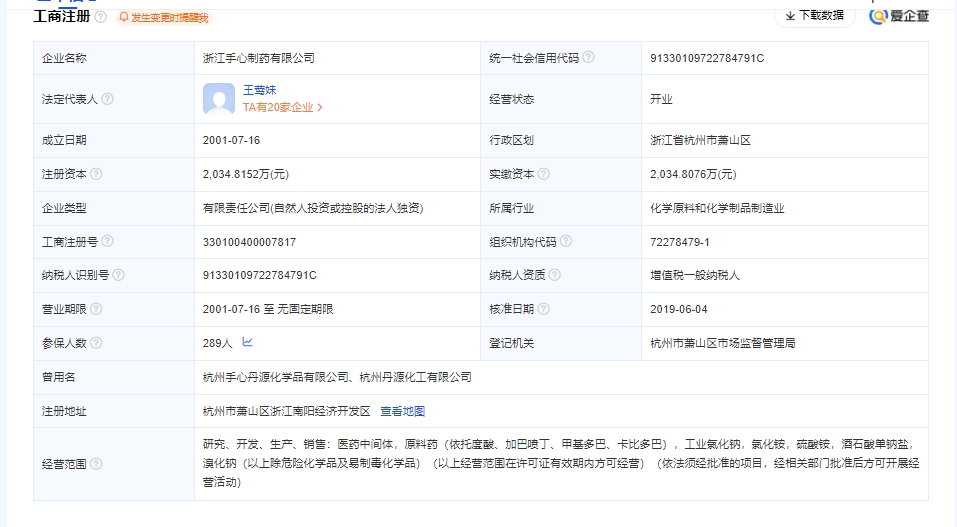The image size is (957, 527).
Task: Open help icon next to 注册资本
Action: click(x=96, y=174)
